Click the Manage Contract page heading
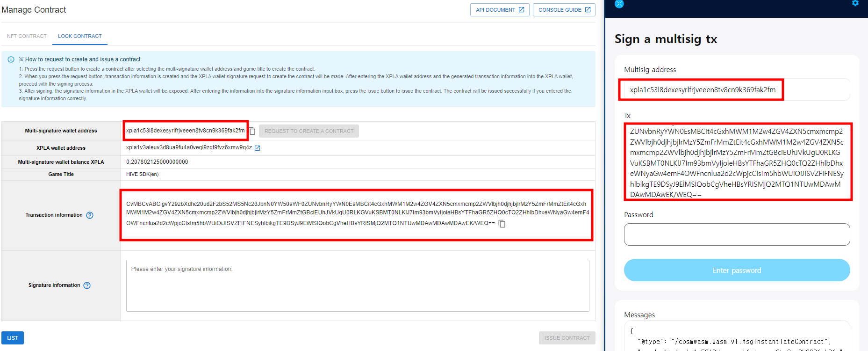This screenshot has height=351, width=868. [x=34, y=10]
